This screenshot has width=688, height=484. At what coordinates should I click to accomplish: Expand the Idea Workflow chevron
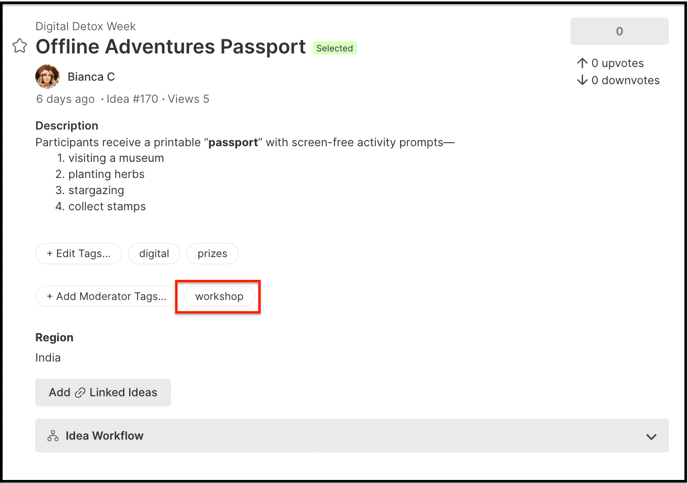[651, 437]
